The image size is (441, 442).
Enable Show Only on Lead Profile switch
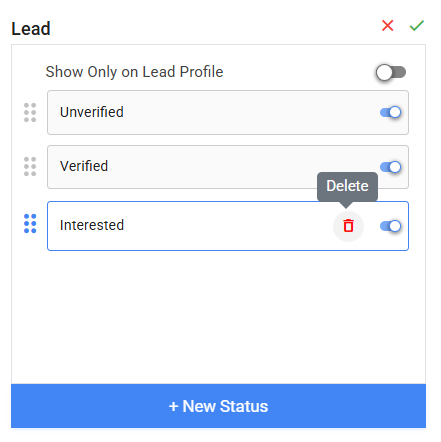[x=391, y=72]
